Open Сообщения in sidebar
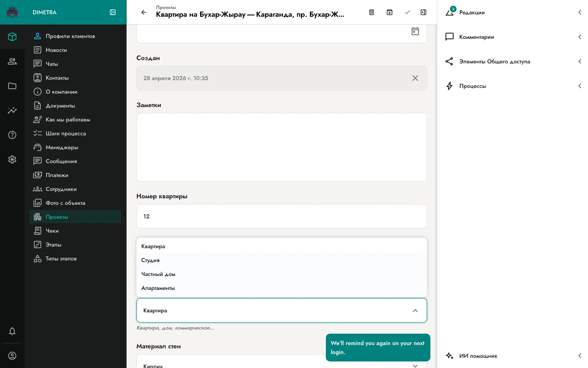The image size is (588, 368). point(76,161)
